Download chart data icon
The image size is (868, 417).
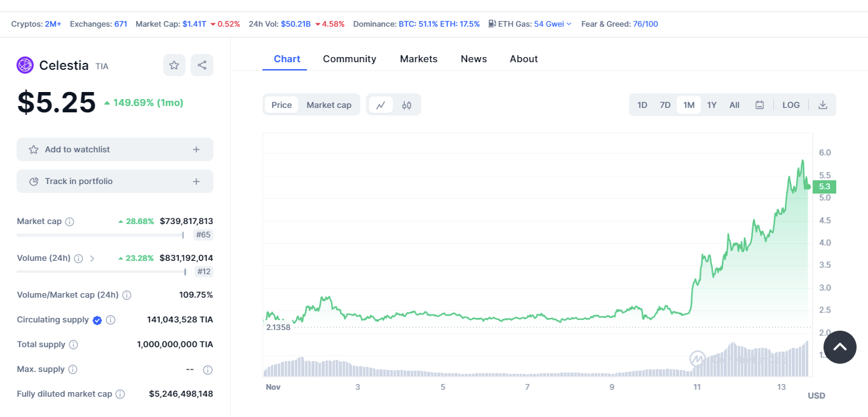pos(823,105)
